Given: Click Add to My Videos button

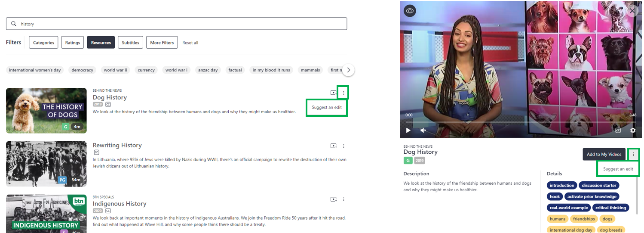Looking at the screenshot, I should (604, 154).
